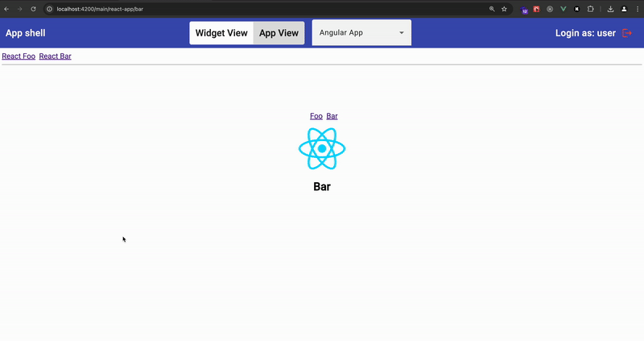
Task: Open the gray circular extension icon
Action: pos(550,9)
